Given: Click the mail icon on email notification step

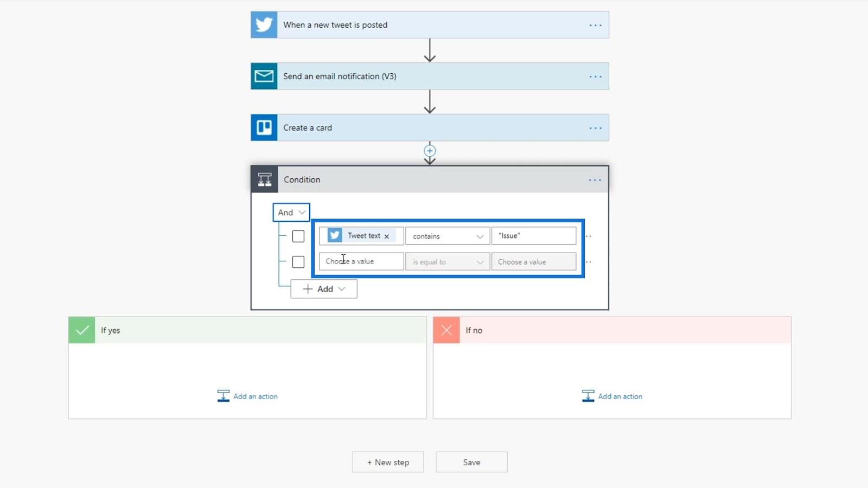Looking at the screenshot, I should 264,76.
